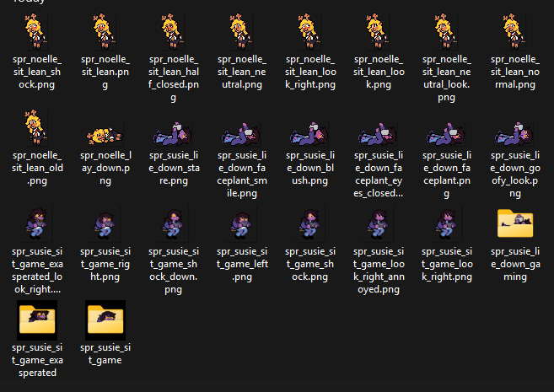Select the spr_noelle_sit_lean_shock.png file thumbnail
Screen dimensions: 554x392
pyautogui.click(x=37, y=31)
